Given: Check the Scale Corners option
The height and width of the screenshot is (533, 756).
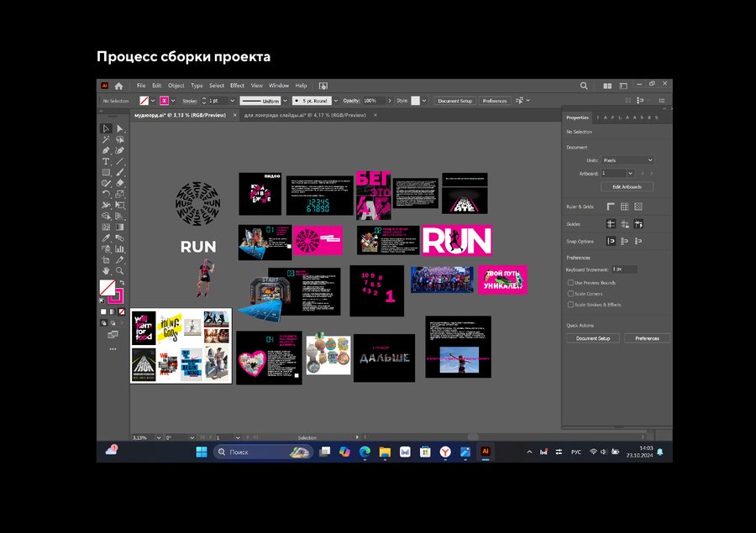Looking at the screenshot, I should (571, 294).
